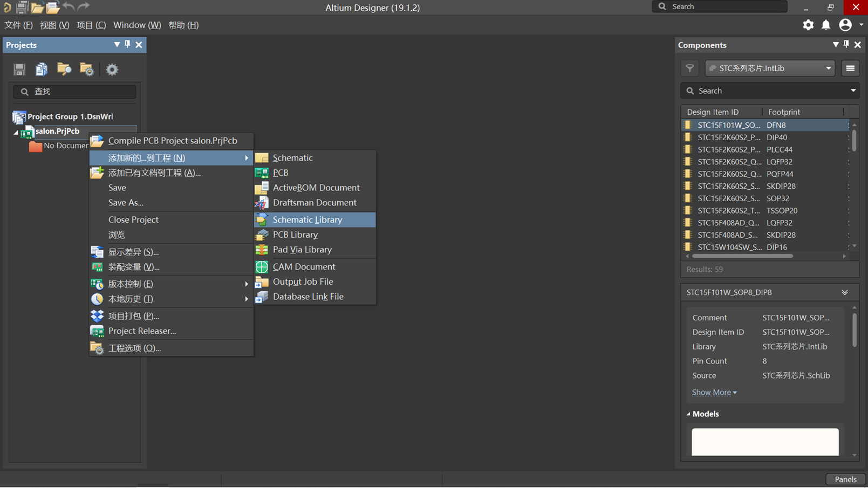868x488 pixels.
Task: Open Components panel hamburger menu button
Action: (x=850, y=68)
